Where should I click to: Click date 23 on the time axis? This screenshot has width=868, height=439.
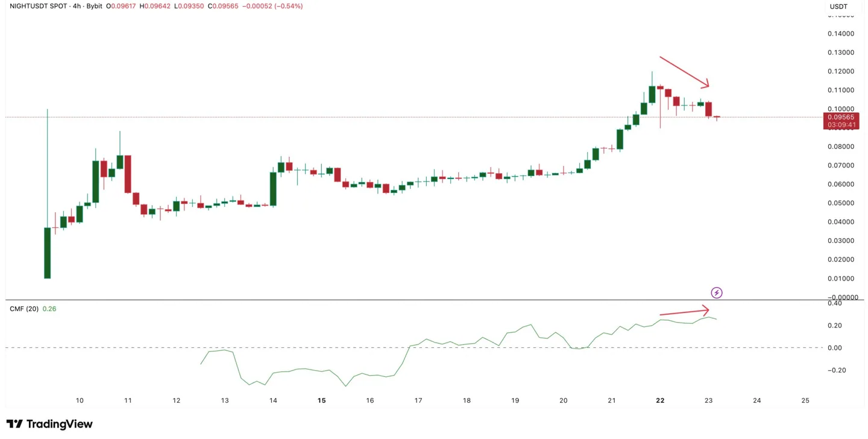709,400
